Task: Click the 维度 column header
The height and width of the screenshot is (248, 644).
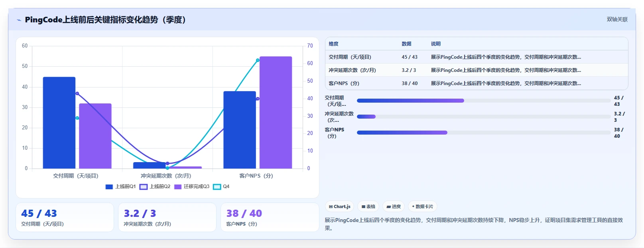Action: click(333, 44)
